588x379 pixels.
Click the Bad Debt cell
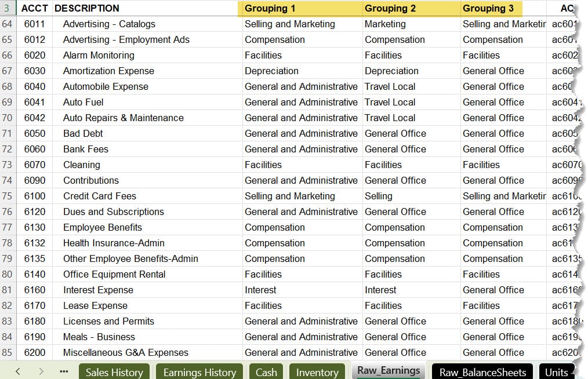coord(147,133)
